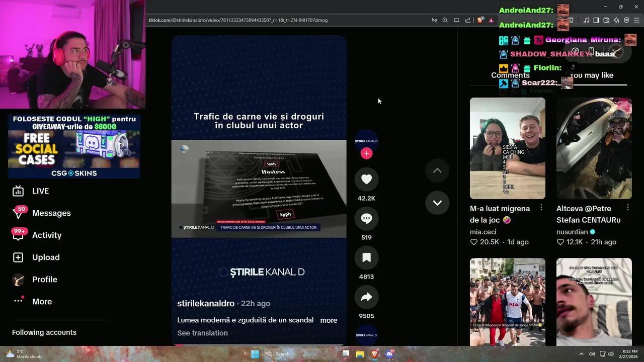Click the install app screen icon in address bar
The image size is (644, 362).
pyautogui.click(x=456, y=20)
